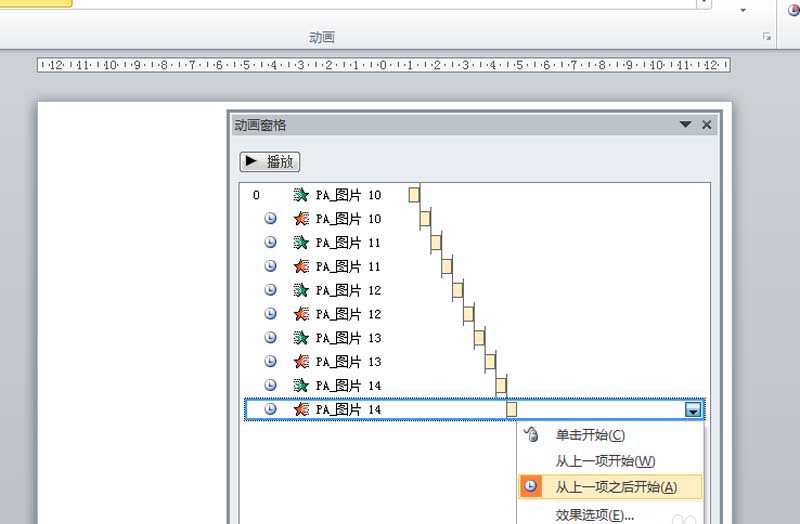
Task: Click the 动画窗格 pane title
Action: coord(260,125)
